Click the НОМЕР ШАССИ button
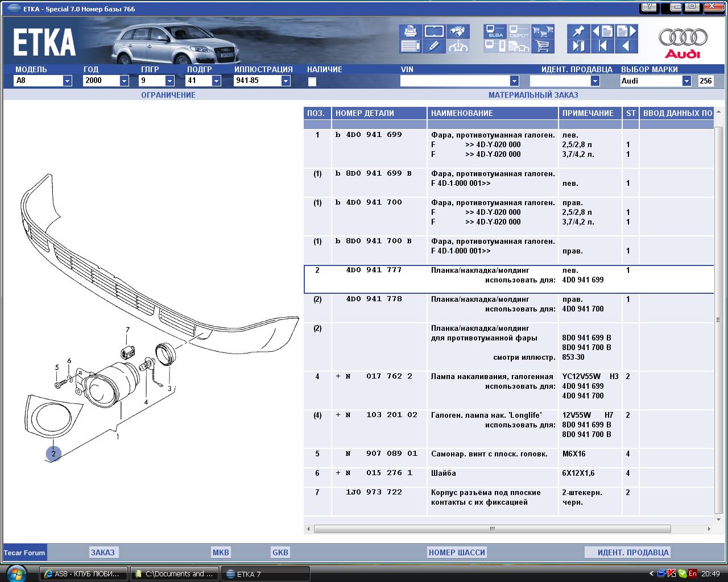The height and width of the screenshot is (582, 728). pyautogui.click(x=457, y=552)
